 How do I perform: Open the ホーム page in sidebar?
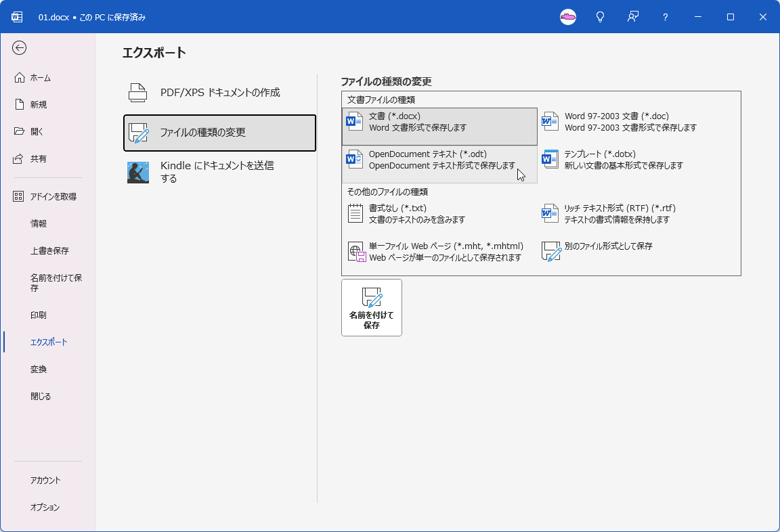tap(41, 78)
